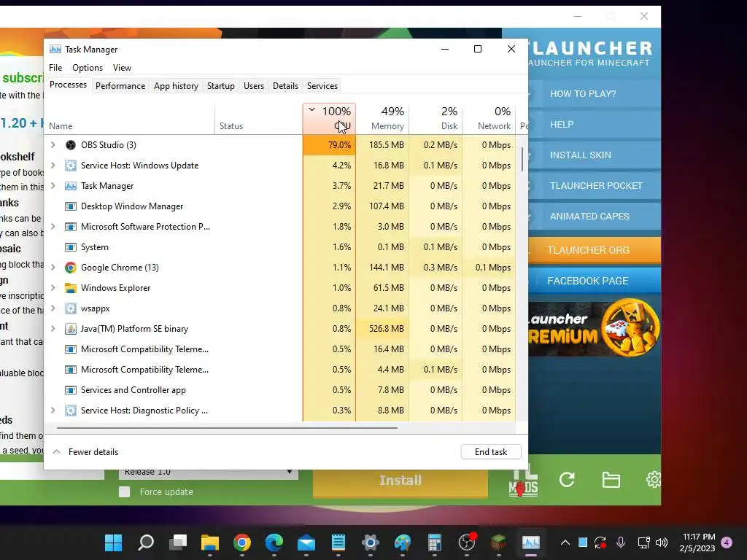Viewport: 747px width, 560px height.
Task: Switch to the Performance tab
Action: tap(120, 86)
